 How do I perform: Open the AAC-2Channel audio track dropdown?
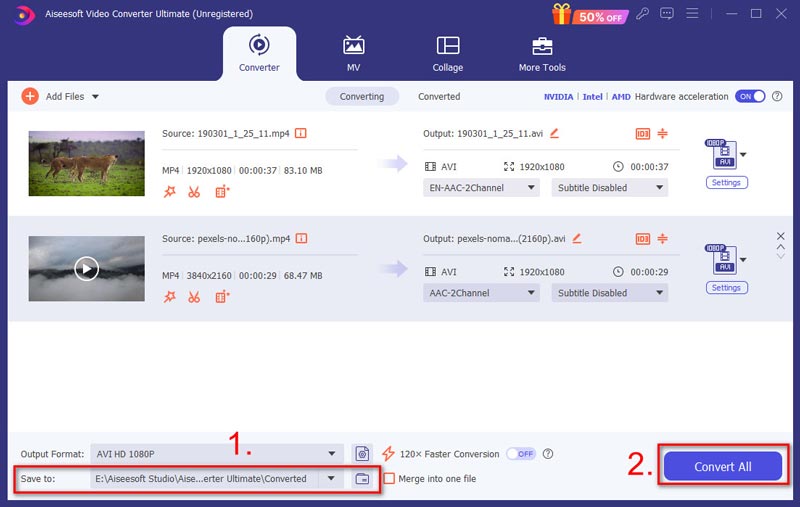[x=481, y=293]
